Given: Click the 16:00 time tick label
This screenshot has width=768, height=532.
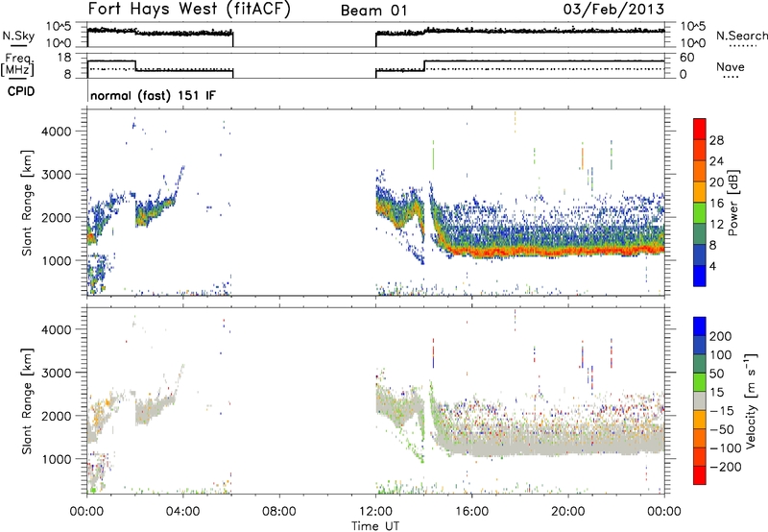Looking at the screenshot, I should tap(471, 512).
